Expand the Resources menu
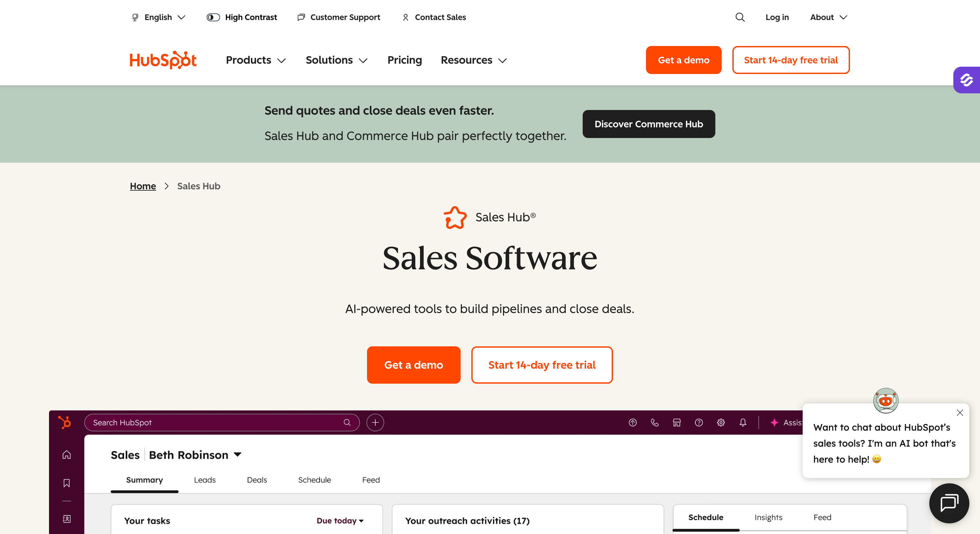980x534 pixels. 474,60
